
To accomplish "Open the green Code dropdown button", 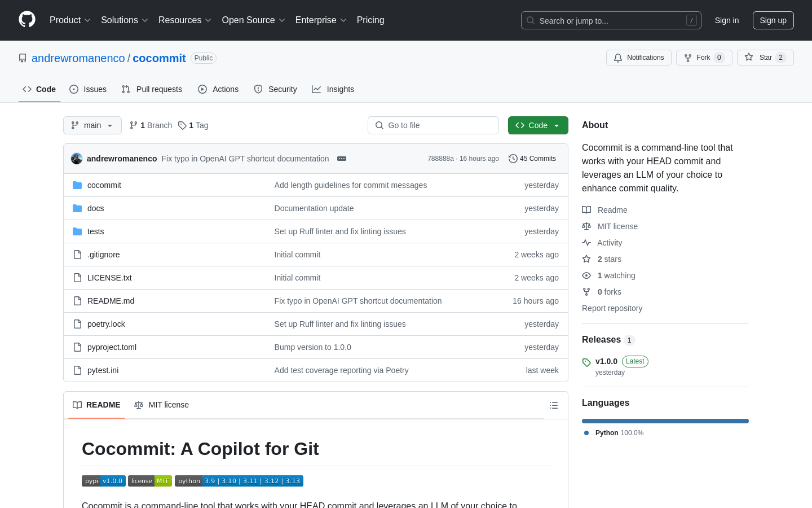I will click(538, 125).
